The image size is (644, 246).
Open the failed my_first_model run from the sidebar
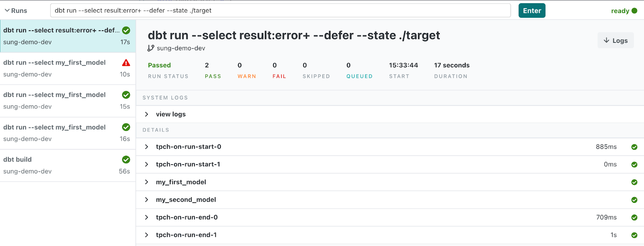(x=60, y=69)
